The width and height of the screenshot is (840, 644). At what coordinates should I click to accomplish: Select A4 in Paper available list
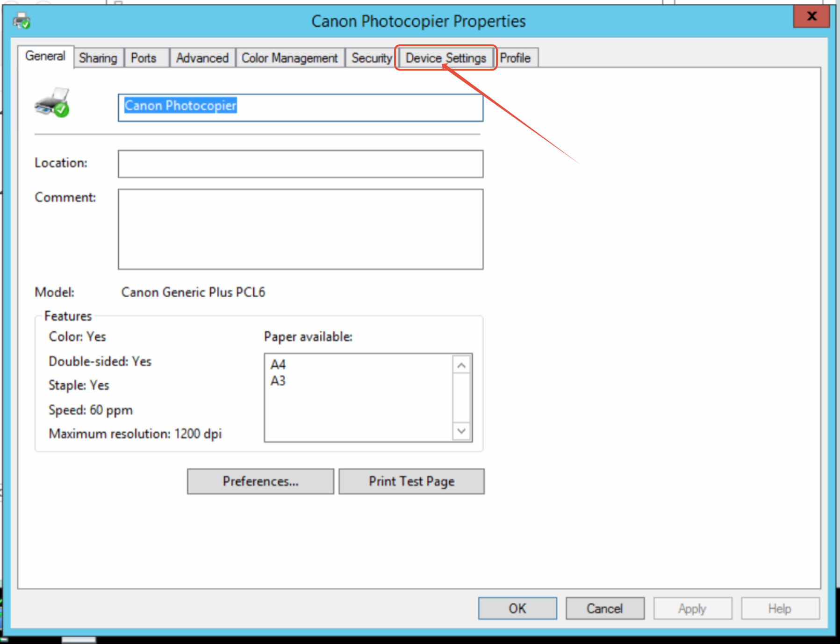tap(278, 364)
